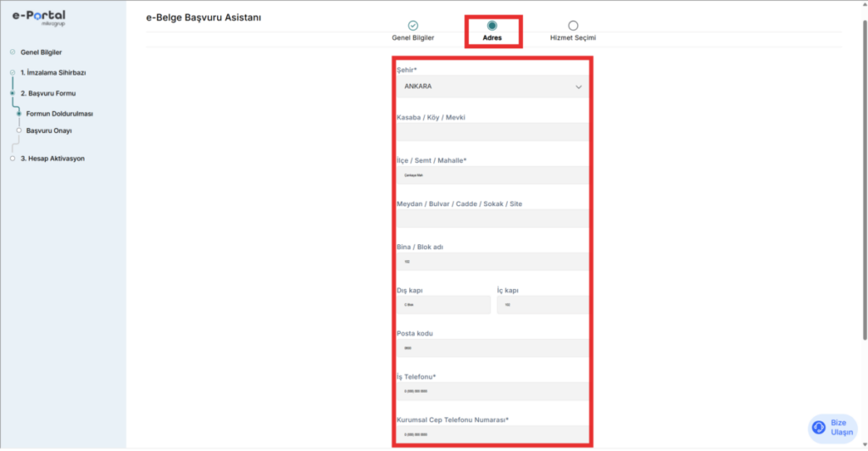Viewport: 868px width, 451px height.
Task: Click the Bina / Blok adı input field
Action: 492,261
